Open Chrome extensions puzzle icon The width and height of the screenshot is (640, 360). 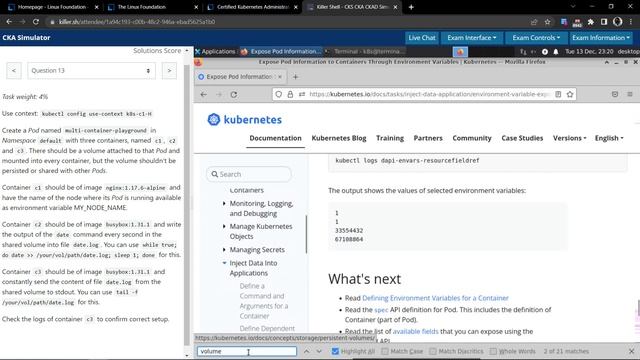tap(591, 22)
